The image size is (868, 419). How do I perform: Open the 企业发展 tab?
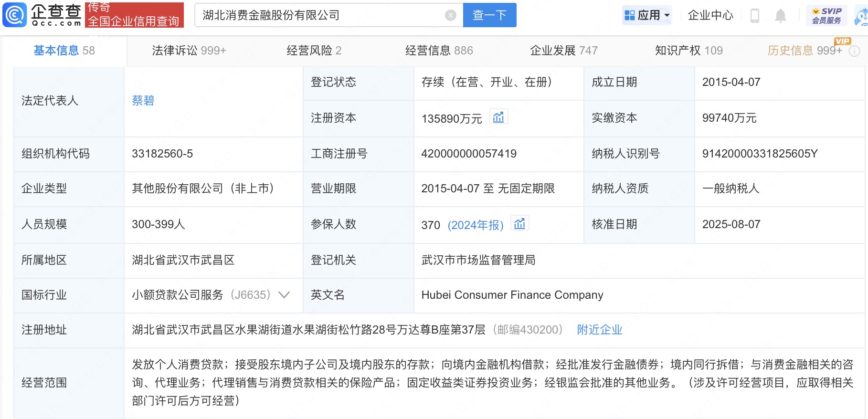pos(563,51)
